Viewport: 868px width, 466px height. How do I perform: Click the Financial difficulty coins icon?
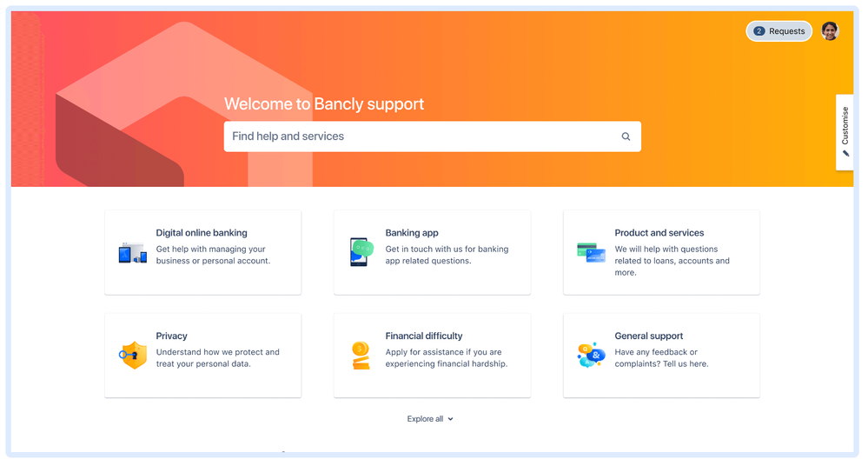[x=361, y=356]
